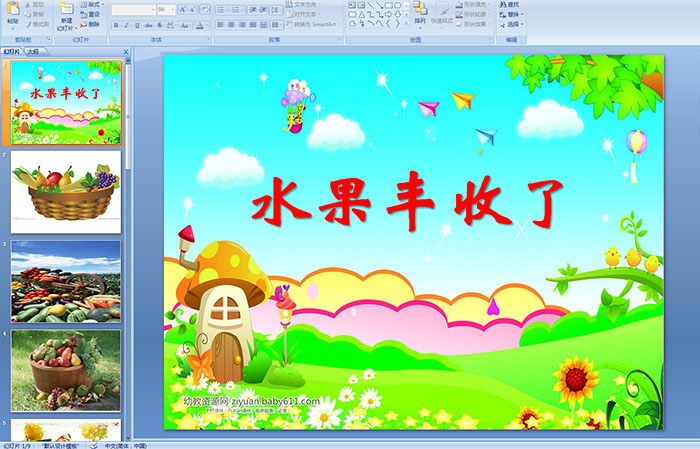Click the Paste clipboard icon
The width and height of the screenshot is (700, 449).
click(x=13, y=8)
